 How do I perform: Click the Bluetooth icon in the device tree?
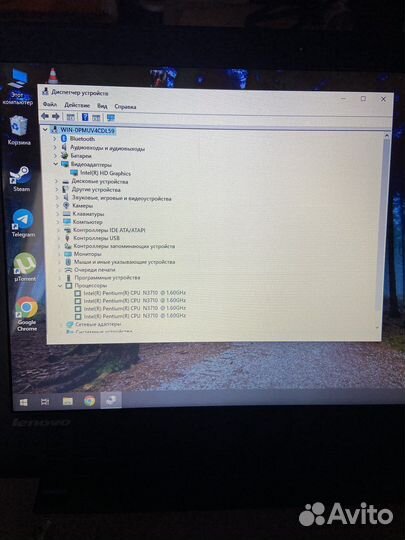(x=64, y=138)
